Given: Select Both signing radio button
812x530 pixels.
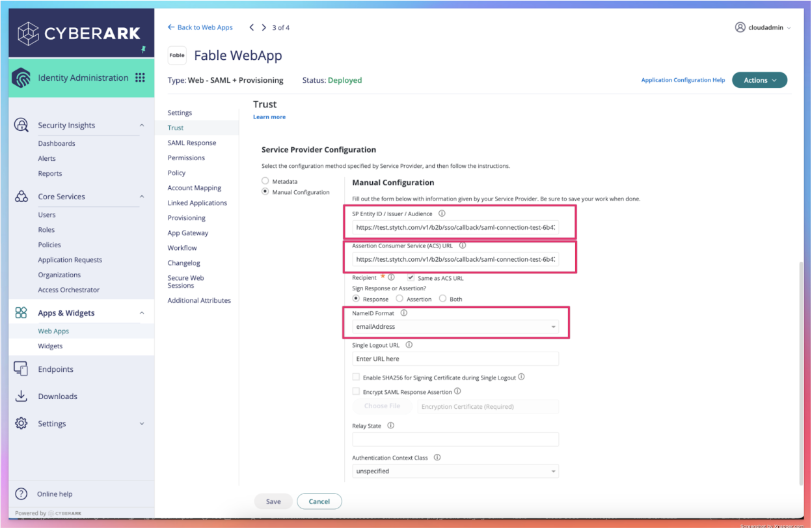Looking at the screenshot, I should (x=442, y=299).
